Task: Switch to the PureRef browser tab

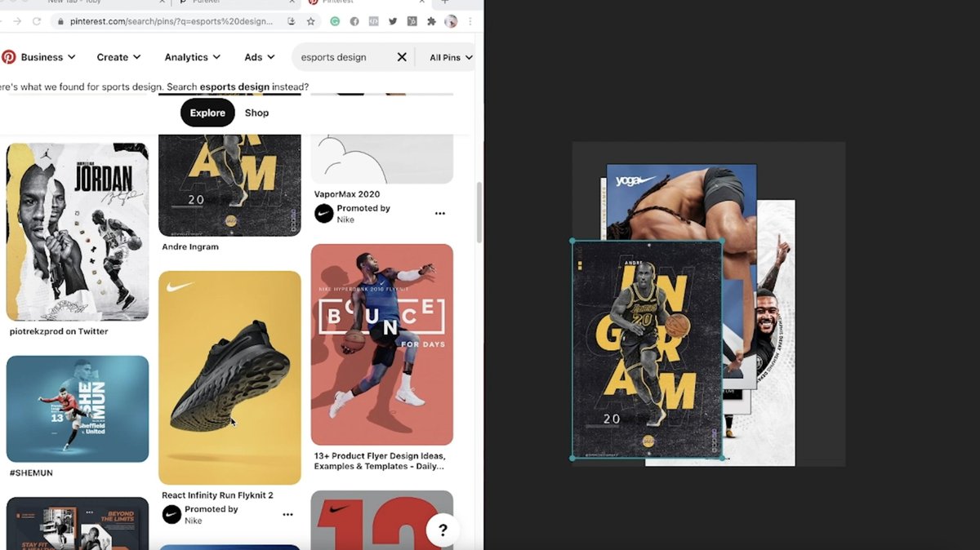Action: tap(233, 2)
